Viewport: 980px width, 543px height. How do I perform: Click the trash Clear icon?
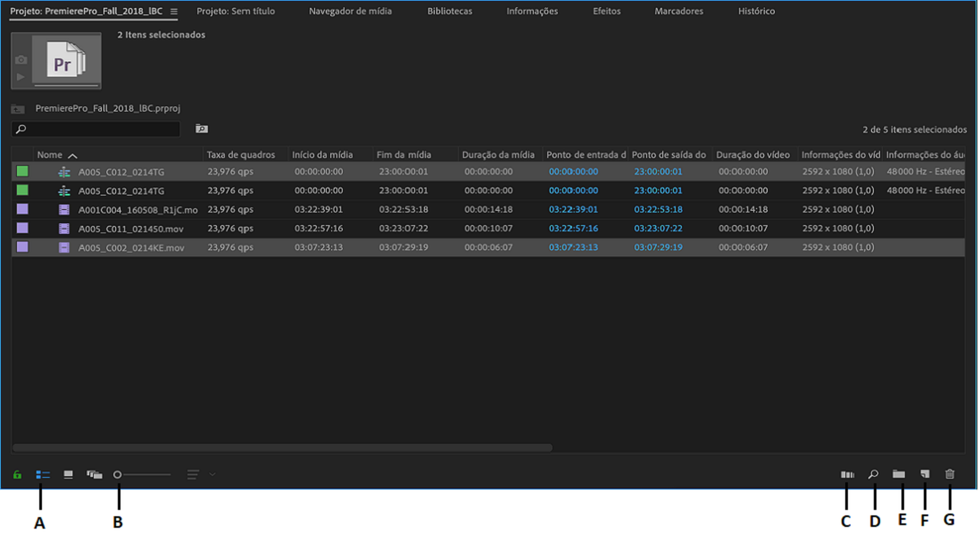point(950,474)
